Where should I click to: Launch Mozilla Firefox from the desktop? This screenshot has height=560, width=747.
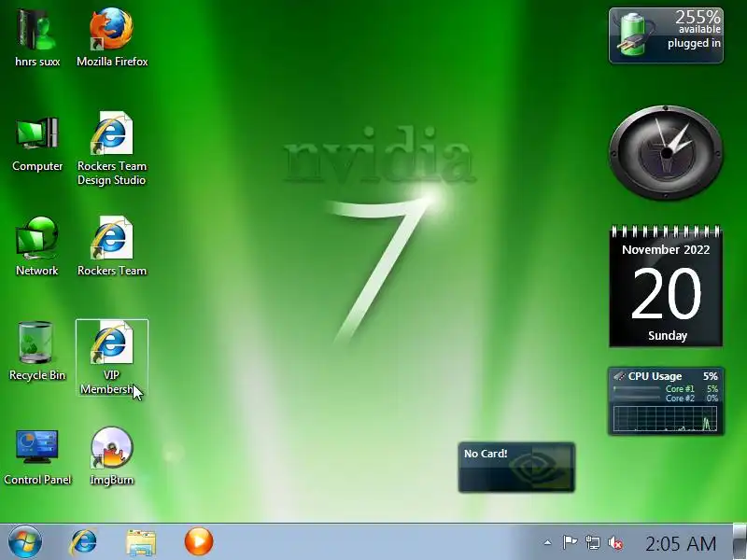pos(112,38)
